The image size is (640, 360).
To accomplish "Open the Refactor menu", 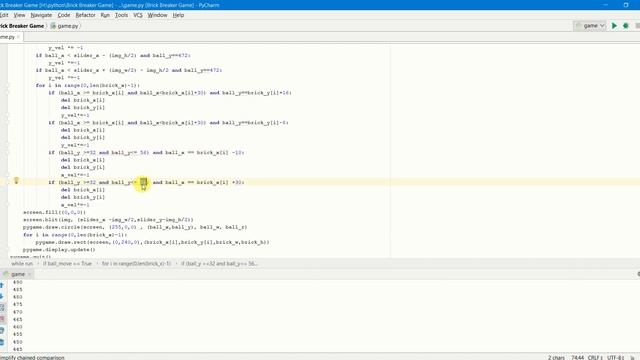I will pos(85,15).
